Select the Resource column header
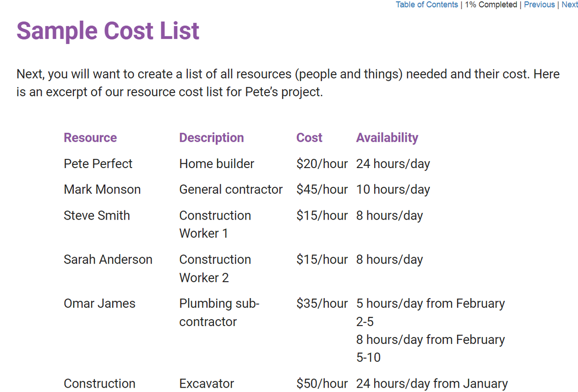Viewport: 578px width, 392px height. [90, 138]
